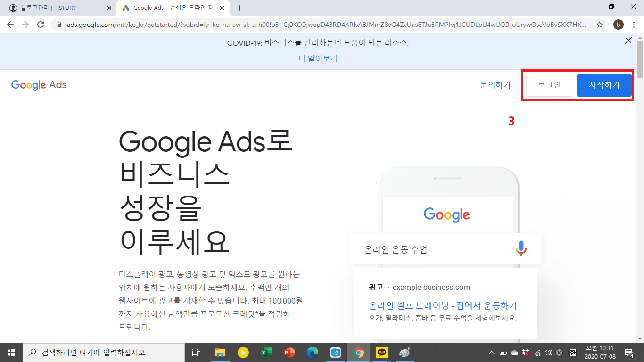Viewport: 644px width, 362px height.
Task: Close the TISTORY tab
Action: pyautogui.click(x=109, y=8)
